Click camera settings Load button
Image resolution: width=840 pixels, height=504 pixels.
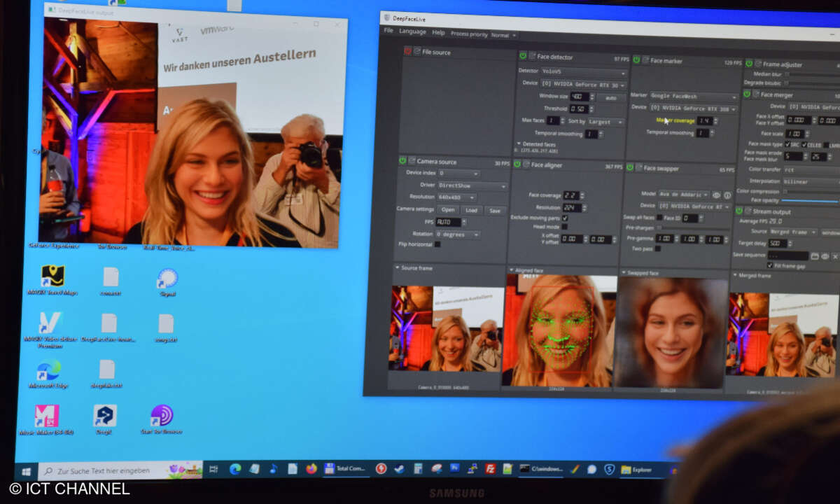(471, 210)
